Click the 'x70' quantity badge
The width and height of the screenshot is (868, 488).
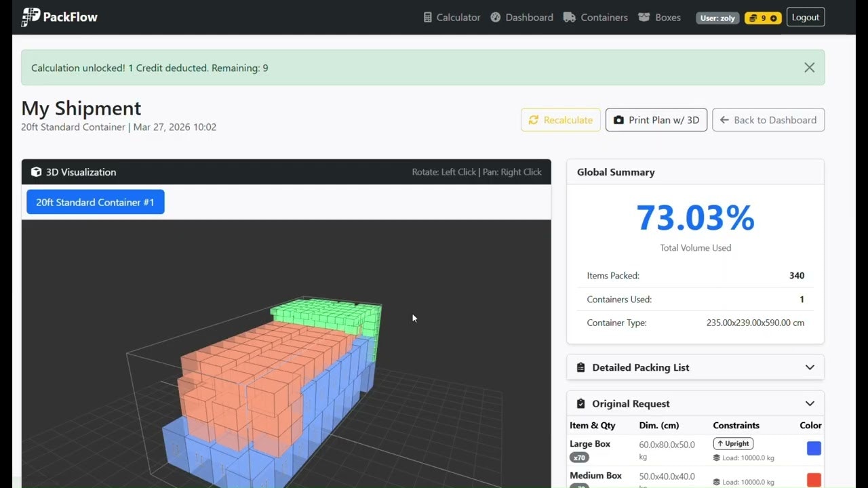pos(579,457)
